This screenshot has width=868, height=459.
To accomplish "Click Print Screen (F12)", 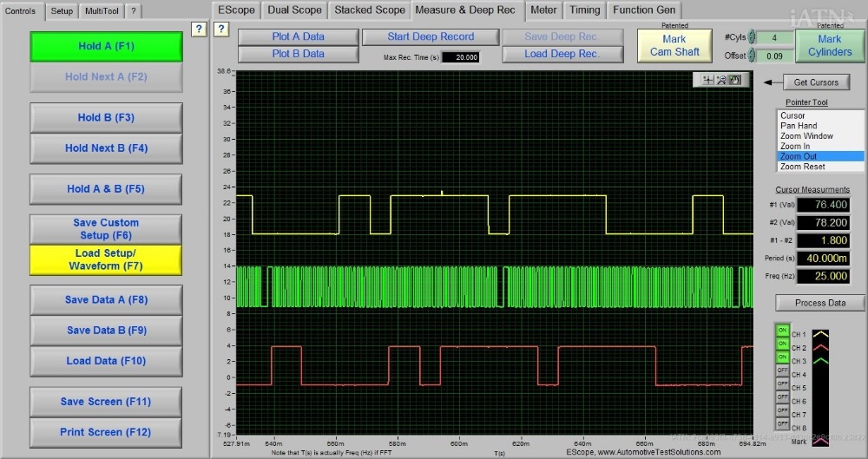I will coord(106,432).
